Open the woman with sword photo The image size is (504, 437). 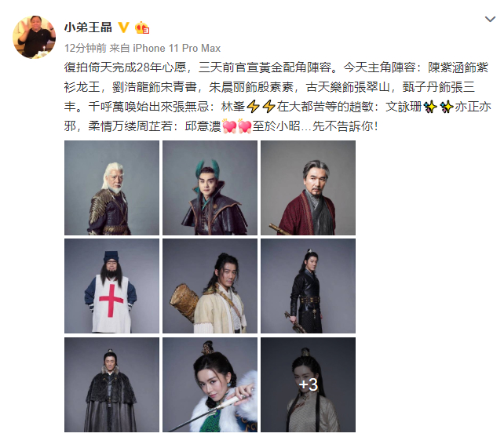pyautogui.click(x=210, y=384)
